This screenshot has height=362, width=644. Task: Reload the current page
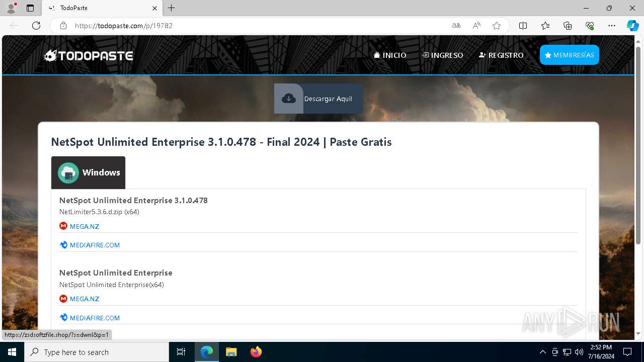click(x=36, y=26)
